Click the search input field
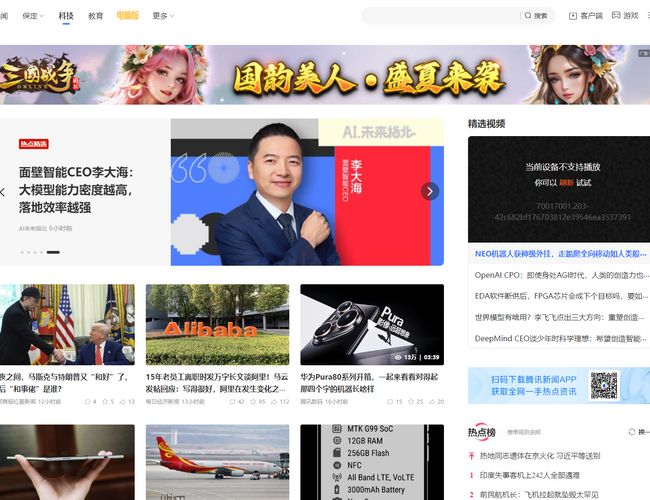Viewport: 650px width, 500px height. [441, 16]
